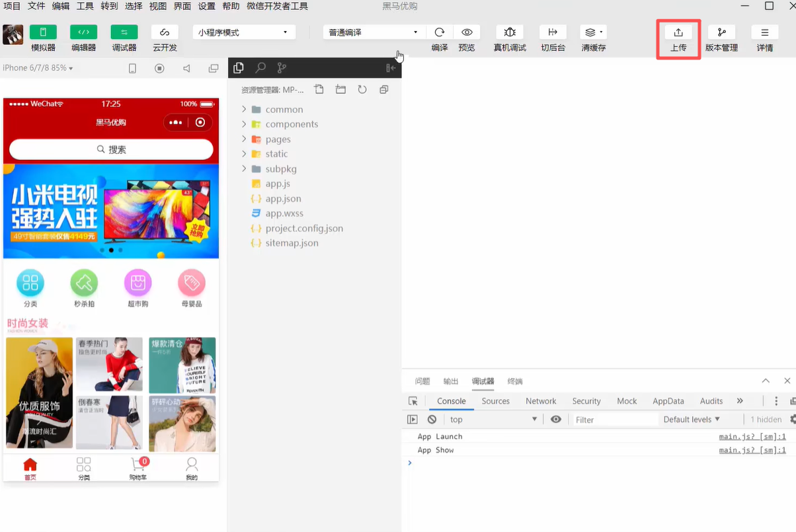
Task: Toggle the debugger (调试器) panel button
Action: [124, 32]
